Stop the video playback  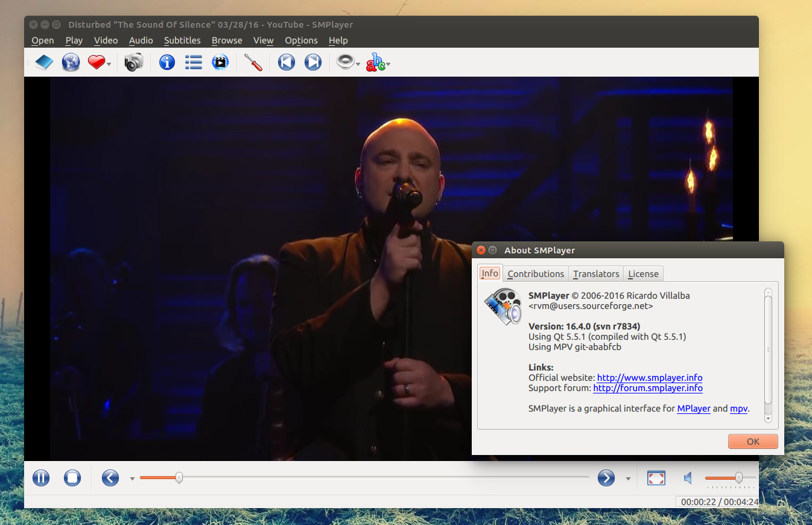coord(72,479)
